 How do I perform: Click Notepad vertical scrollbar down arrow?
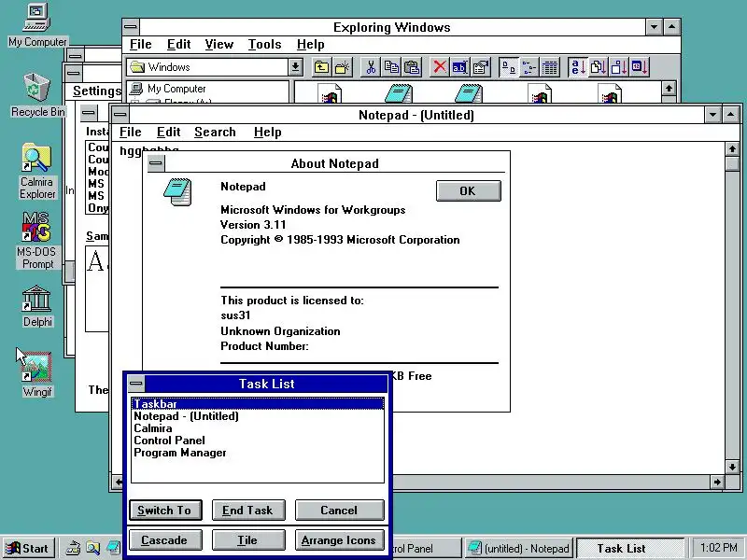[x=732, y=467]
